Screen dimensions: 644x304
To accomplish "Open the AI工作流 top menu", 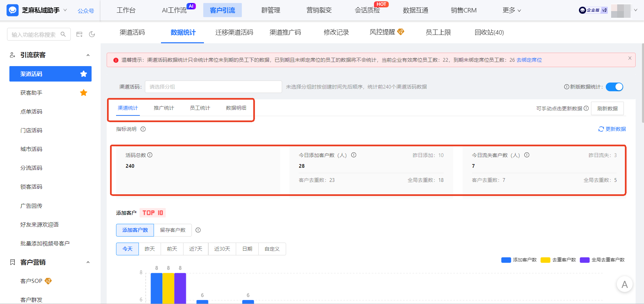I will (174, 10).
